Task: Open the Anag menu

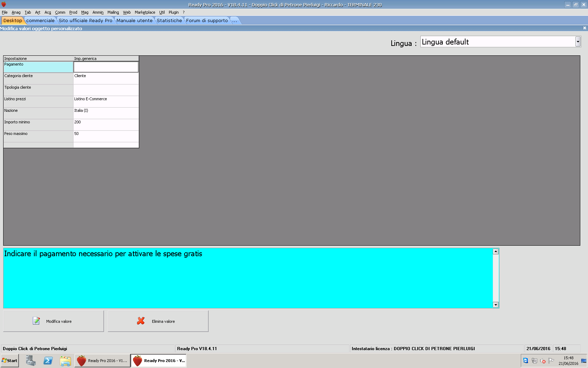Action: [x=16, y=12]
